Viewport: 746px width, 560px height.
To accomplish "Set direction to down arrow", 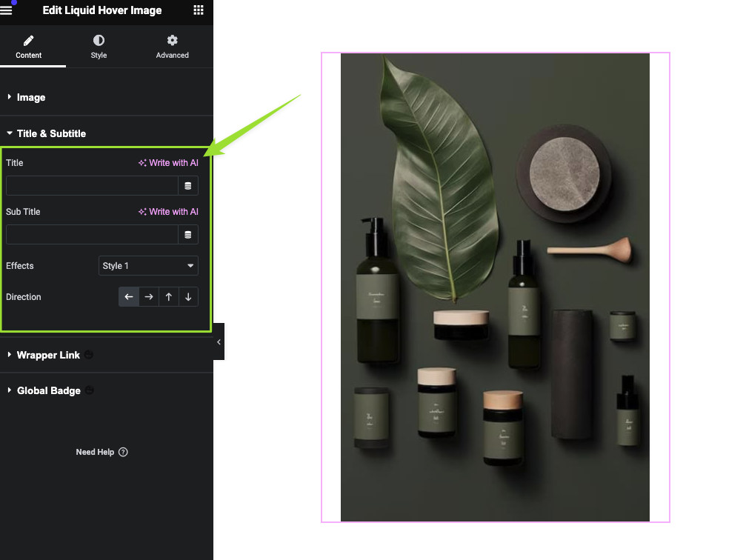I will point(188,297).
